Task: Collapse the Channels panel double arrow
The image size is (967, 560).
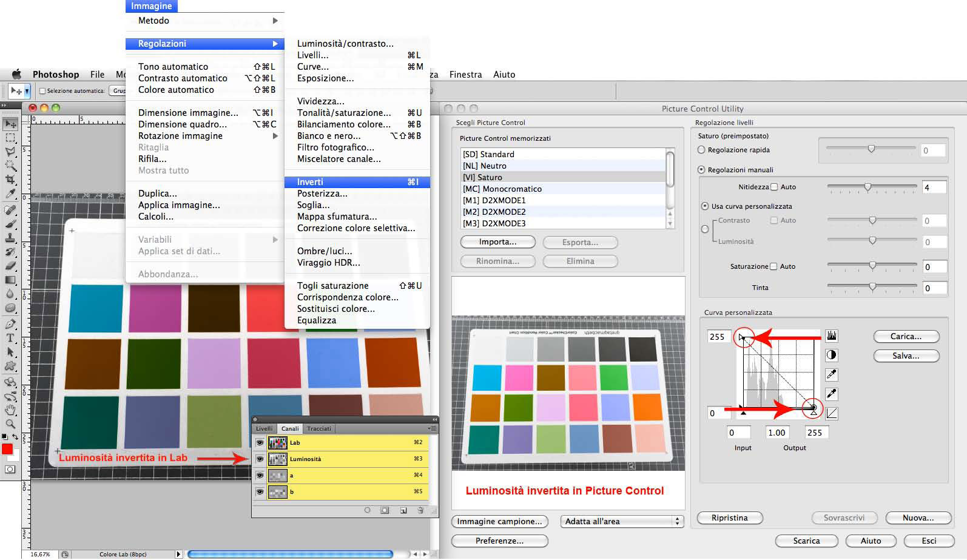Action: tap(434, 419)
